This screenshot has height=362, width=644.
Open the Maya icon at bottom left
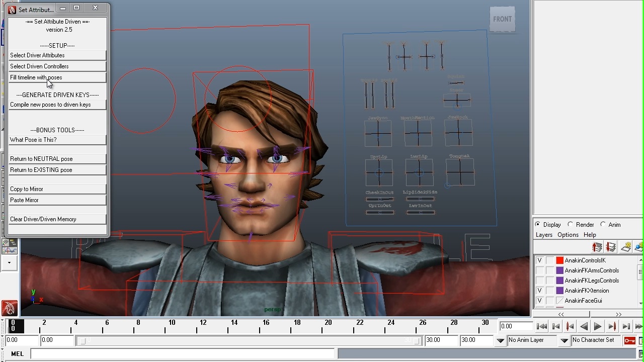tap(9, 307)
